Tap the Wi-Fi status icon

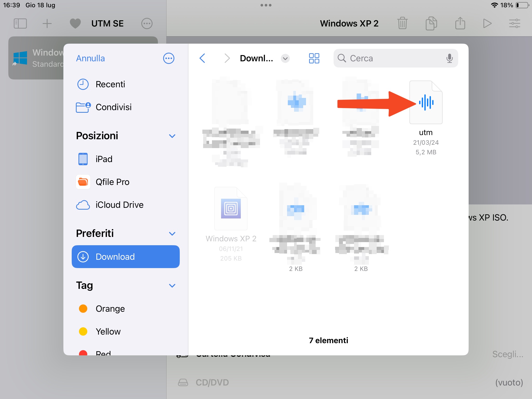point(494,5)
